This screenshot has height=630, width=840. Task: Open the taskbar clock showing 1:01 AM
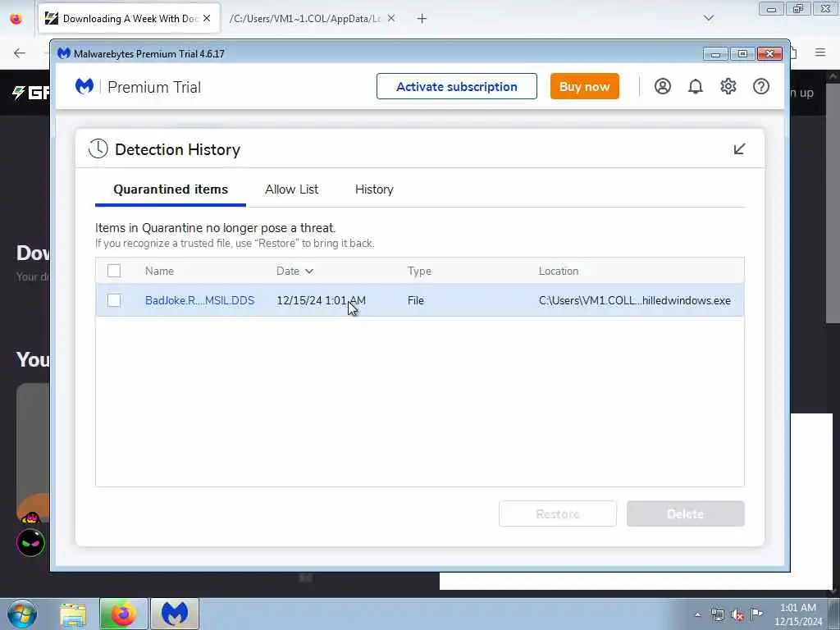798,614
